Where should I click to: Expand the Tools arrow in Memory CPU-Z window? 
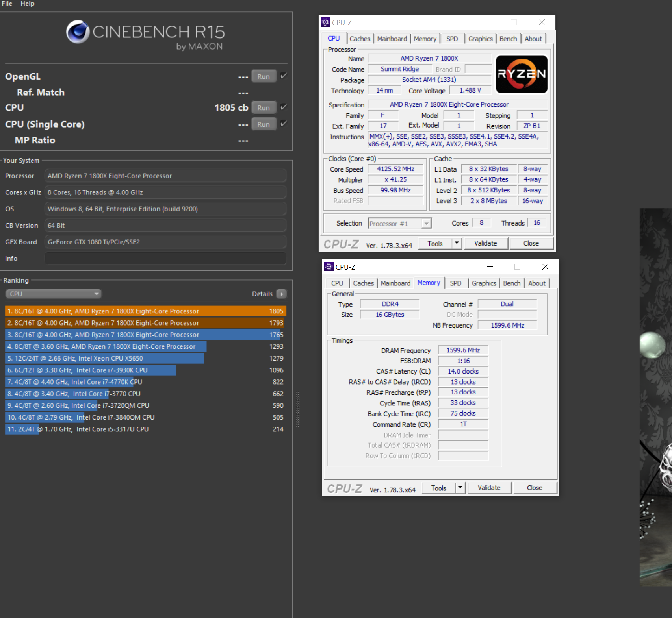pos(460,488)
